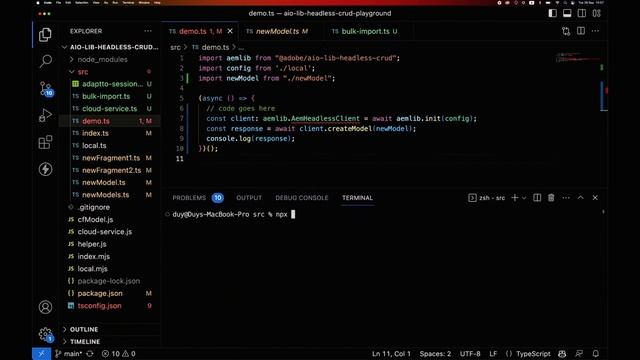Change indentation via Spaces: 2

click(435, 354)
